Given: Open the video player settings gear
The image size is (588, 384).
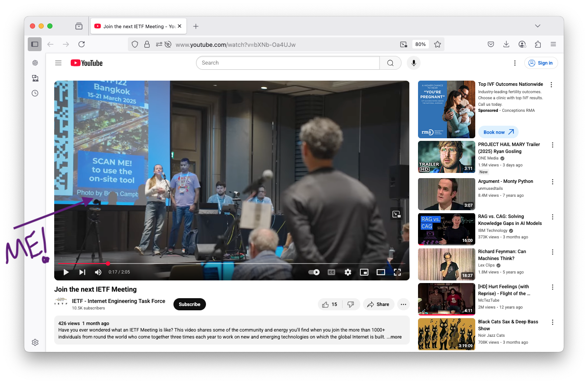Looking at the screenshot, I should (348, 272).
